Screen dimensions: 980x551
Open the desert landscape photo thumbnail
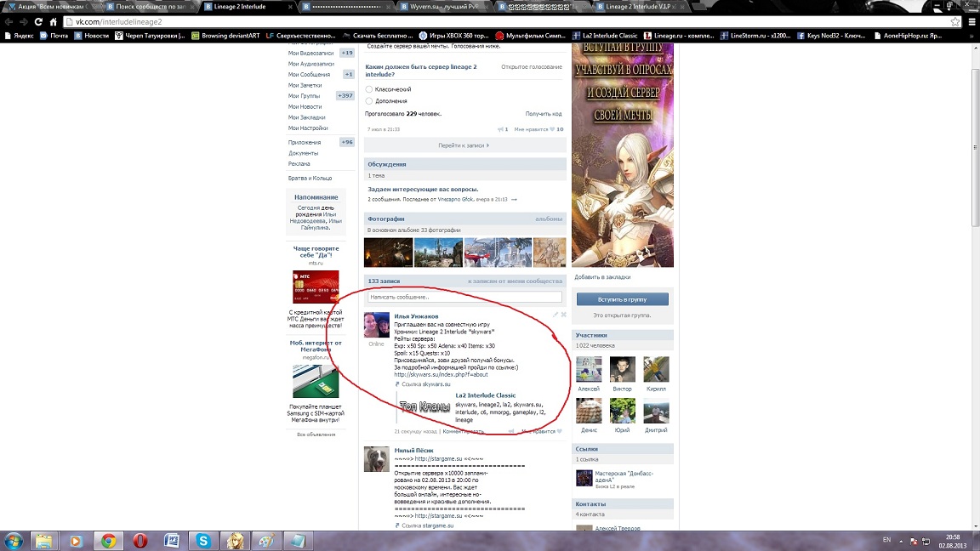[438, 253]
